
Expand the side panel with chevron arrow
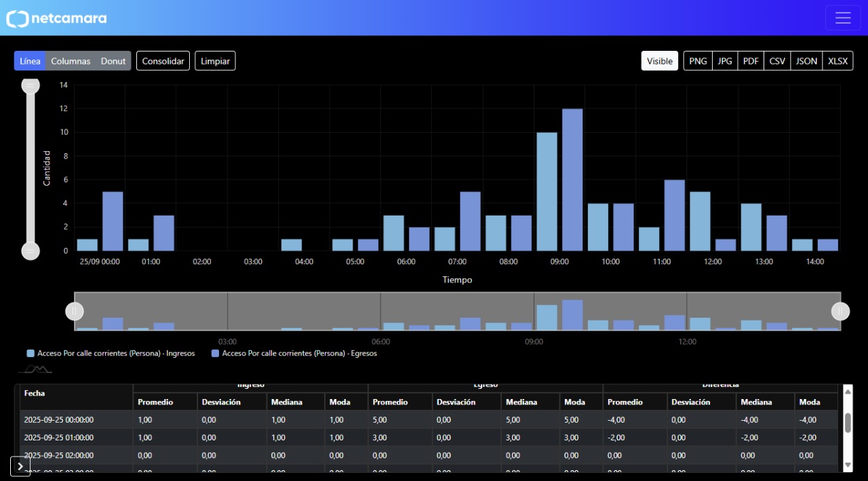pyautogui.click(x=20, y=466)
